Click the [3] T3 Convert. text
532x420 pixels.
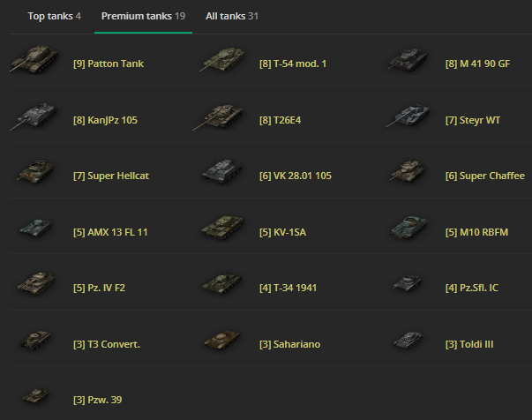click(107, 344)
